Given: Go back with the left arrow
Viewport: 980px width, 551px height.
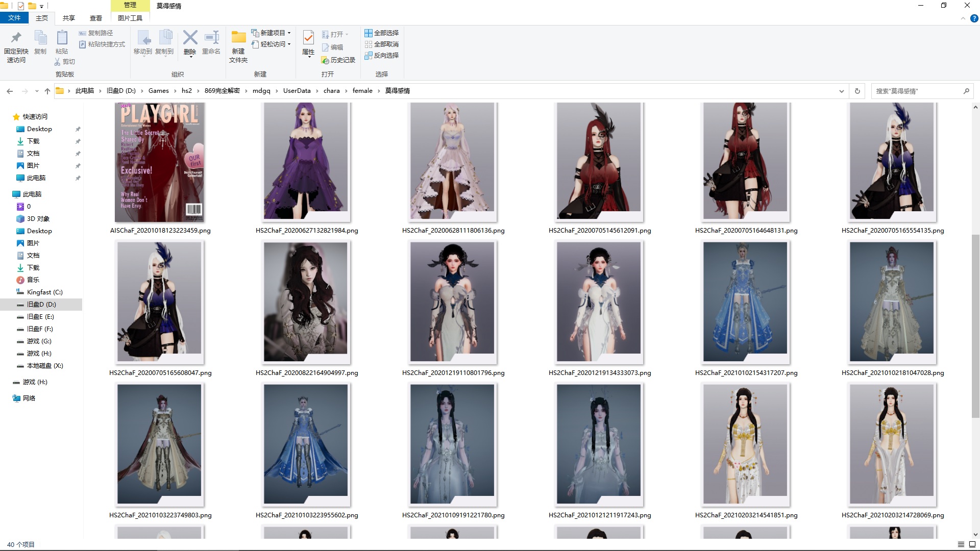Looking at the screenshot, I should (x=10, y=91).
